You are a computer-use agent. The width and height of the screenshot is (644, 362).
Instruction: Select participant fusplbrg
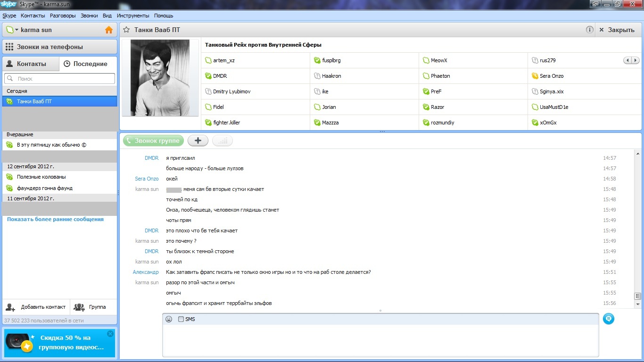pyautogui.click(x=331, y=60)
